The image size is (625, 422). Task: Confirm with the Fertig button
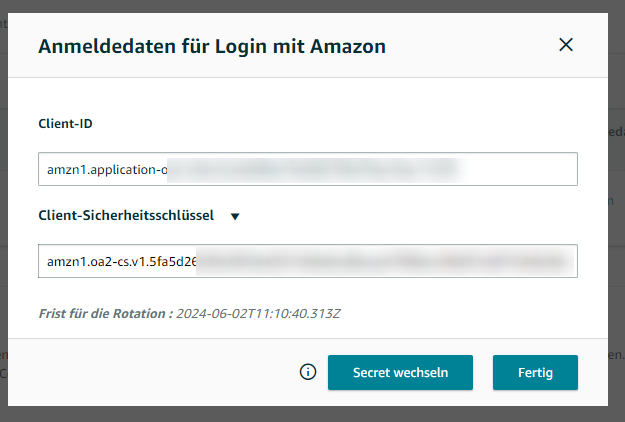click(x=535, y=372)
